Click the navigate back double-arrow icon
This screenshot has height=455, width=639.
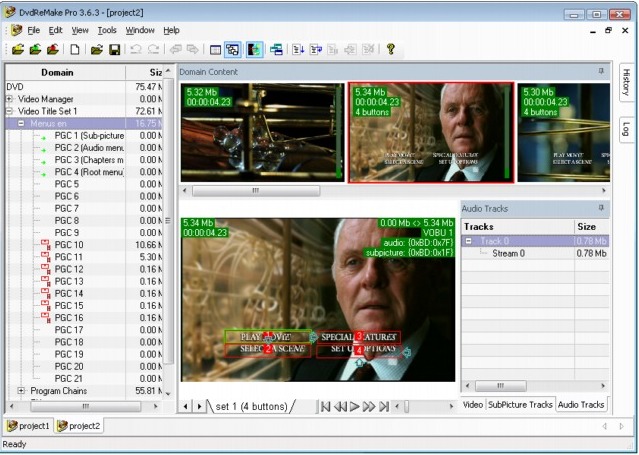coord(175,50)
